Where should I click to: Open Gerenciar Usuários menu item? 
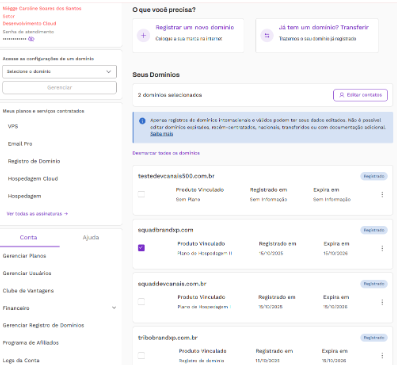click(x=27, y=273)
